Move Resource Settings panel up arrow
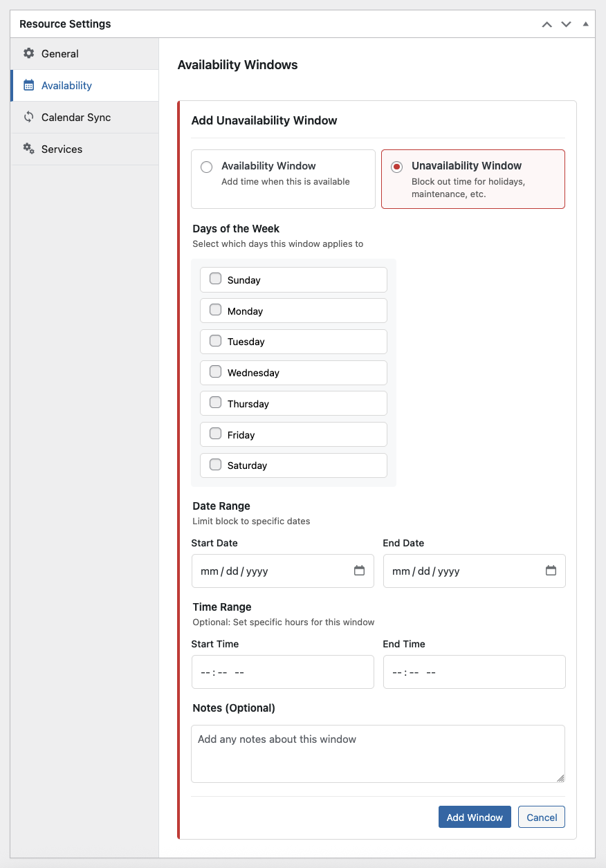606x868 pixels. click(547, 24)
